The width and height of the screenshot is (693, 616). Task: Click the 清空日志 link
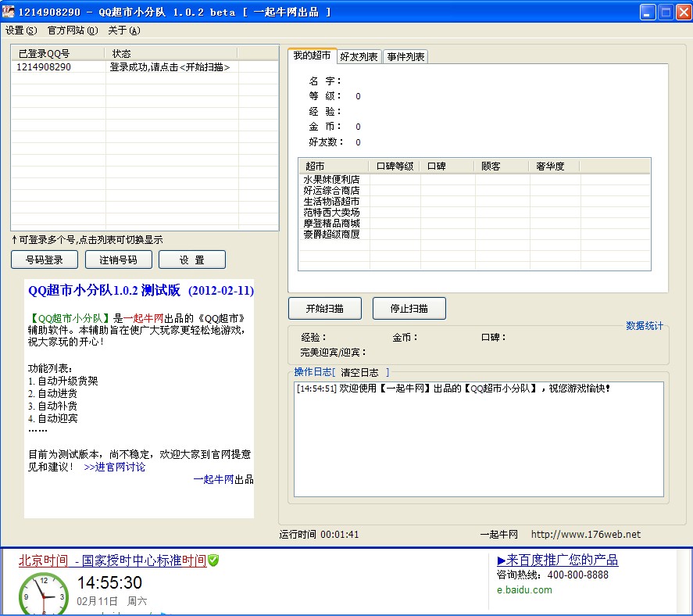[359, 372]
